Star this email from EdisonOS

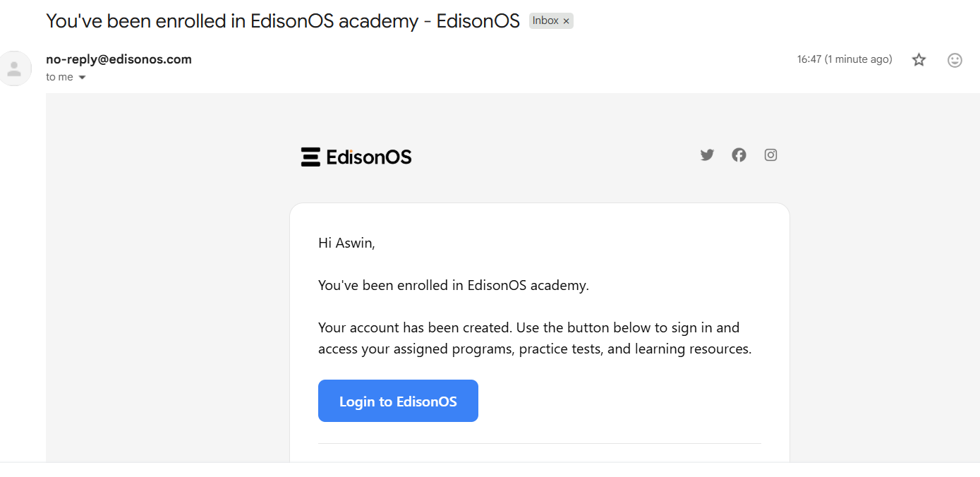click(919, 60)
